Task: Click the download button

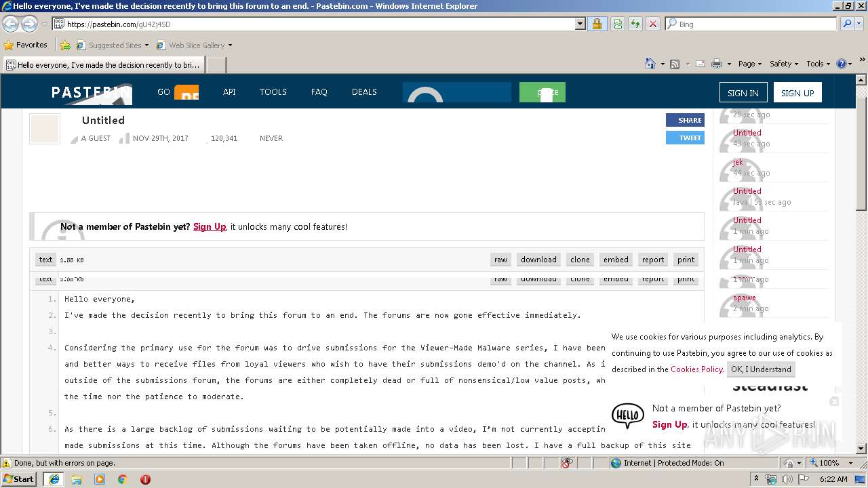Action: [x=538, y=260]
